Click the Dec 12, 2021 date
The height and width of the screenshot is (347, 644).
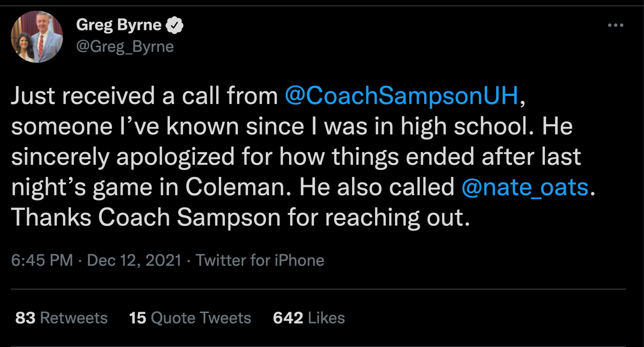134,260
